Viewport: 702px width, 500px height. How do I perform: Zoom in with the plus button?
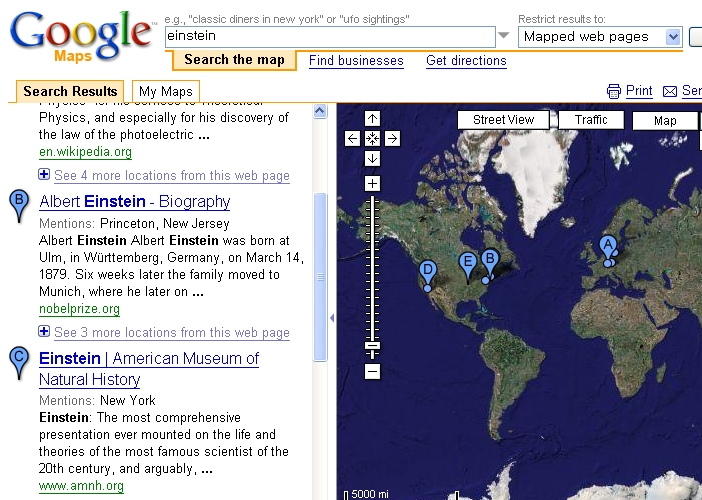372,184
